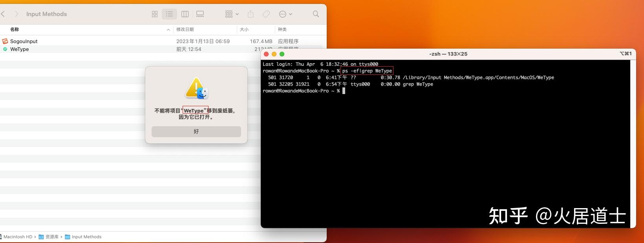
Task: Go back in Finder navigation
Action: (x=3, y=14)
